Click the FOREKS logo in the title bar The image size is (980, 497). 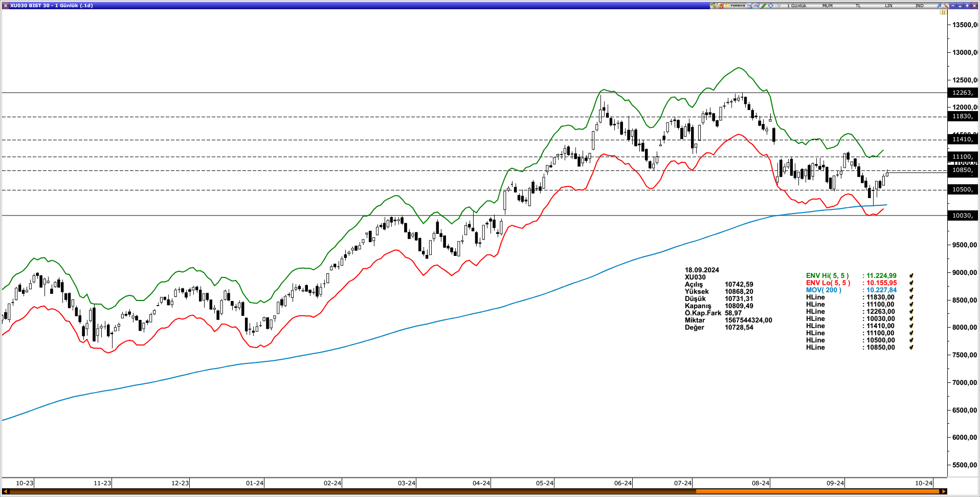735,6
